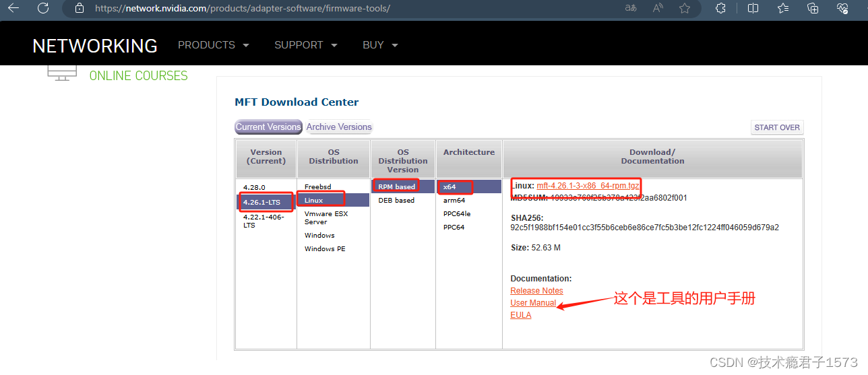Open browser extensions puzzle icon
The width and height of the screenshot is (868, 375).
coord(720,9)
